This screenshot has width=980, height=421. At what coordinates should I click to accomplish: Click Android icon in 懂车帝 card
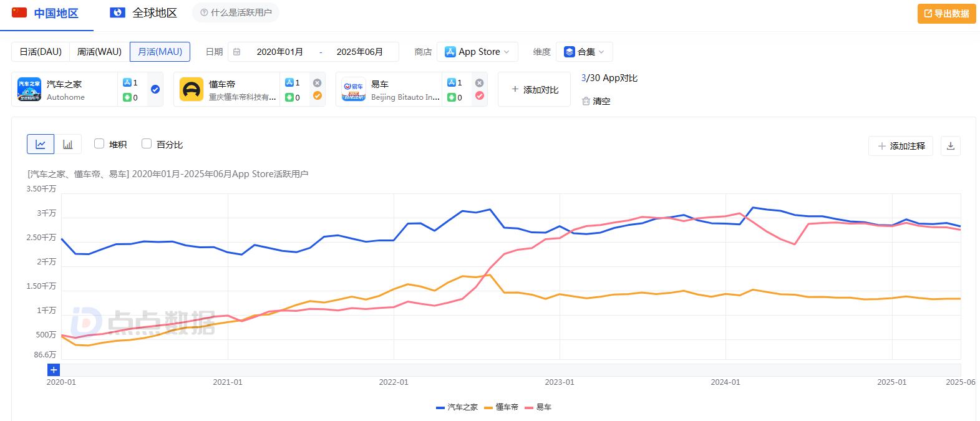[289, 97]
